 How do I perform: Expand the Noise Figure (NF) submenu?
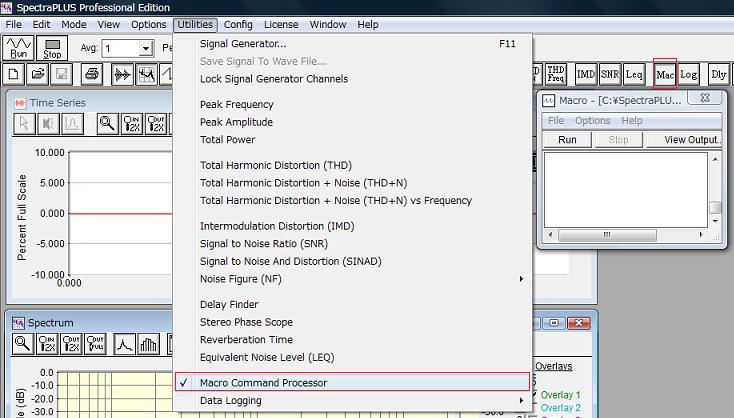pos(352,279)
